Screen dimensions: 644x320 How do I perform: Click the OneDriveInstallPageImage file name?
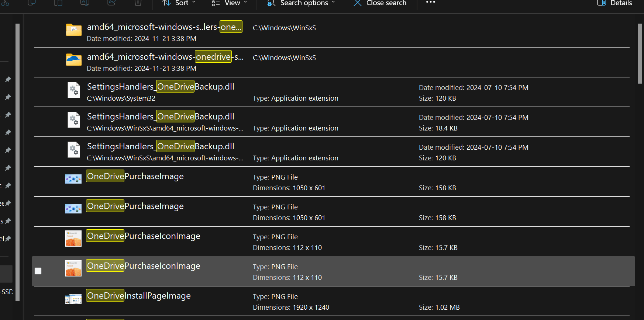pos(139,296)
